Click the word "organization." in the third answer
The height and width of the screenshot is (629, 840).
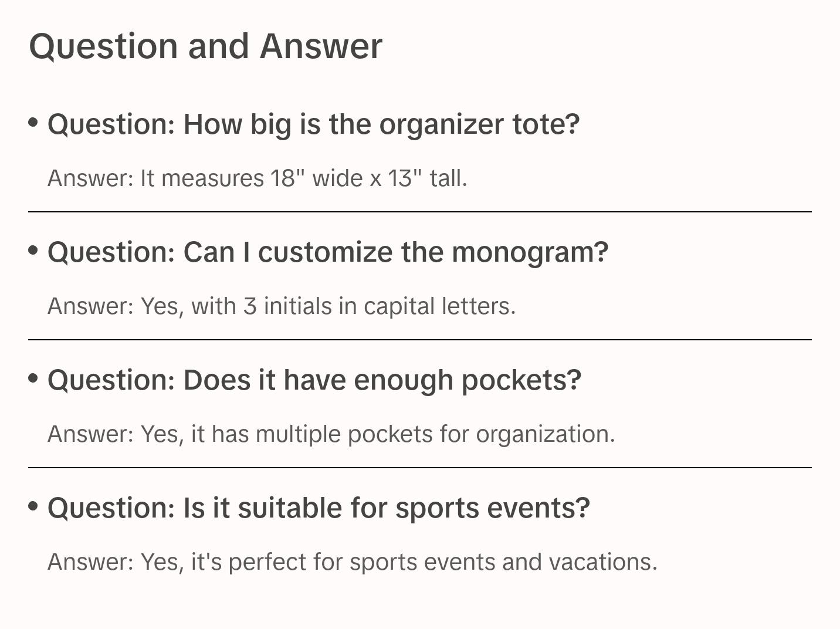(545, 434)
